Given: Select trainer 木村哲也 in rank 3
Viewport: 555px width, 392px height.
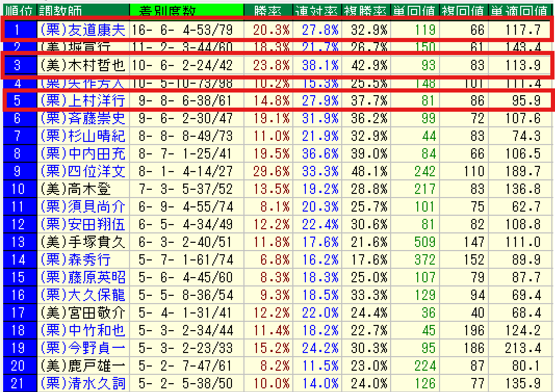Looking at the screenshot, I should click(x=82, y=65).
